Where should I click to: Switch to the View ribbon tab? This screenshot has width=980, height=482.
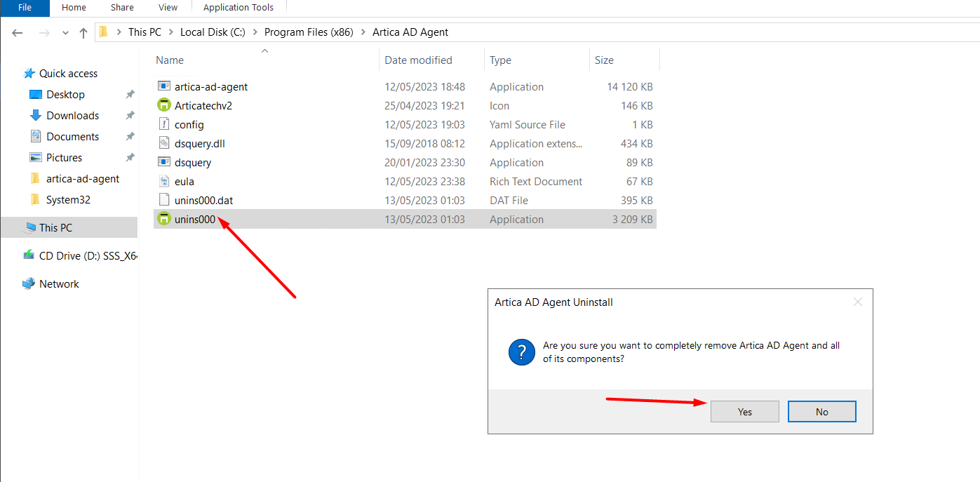tap(168, 8)
